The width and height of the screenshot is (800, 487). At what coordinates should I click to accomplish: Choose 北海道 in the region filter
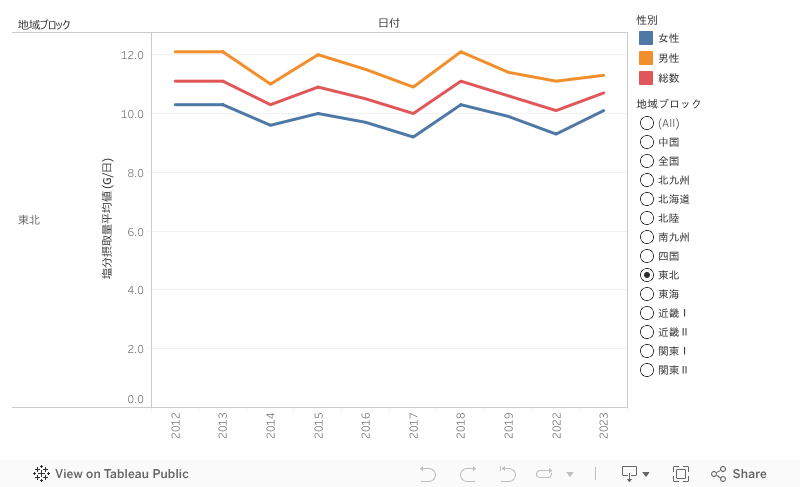[646, 199]
